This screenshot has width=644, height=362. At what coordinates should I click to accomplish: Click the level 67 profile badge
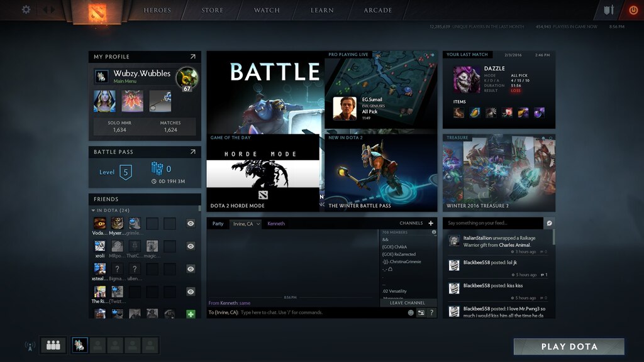pos(187,79)
